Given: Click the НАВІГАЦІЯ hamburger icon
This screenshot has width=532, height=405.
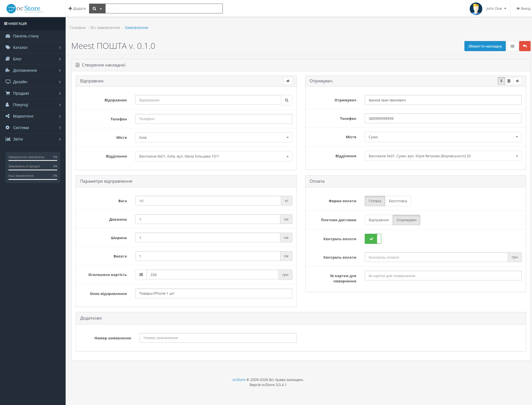Looking at the screenshot, I should tap(6, 24).
